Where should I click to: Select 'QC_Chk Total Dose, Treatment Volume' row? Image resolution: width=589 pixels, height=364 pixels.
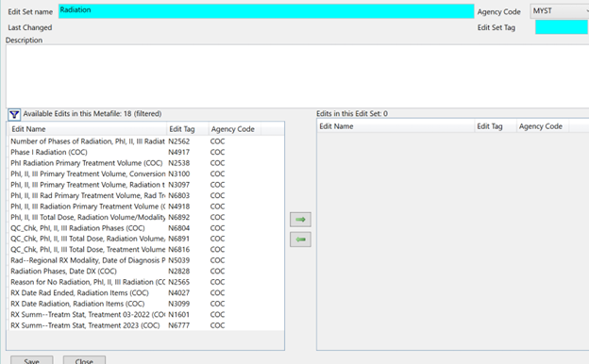click(x=145, y=250)
